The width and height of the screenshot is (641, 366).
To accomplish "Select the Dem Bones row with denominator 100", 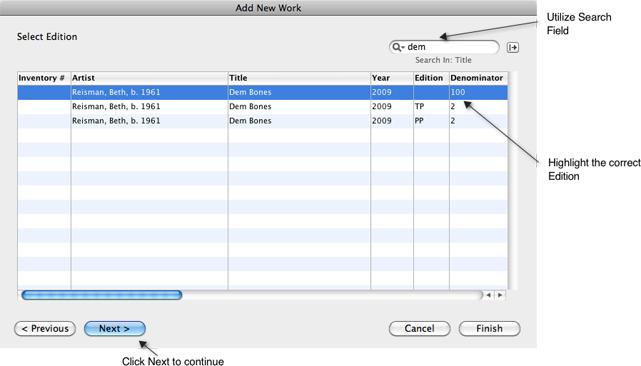I will click(x=262, y=92).
